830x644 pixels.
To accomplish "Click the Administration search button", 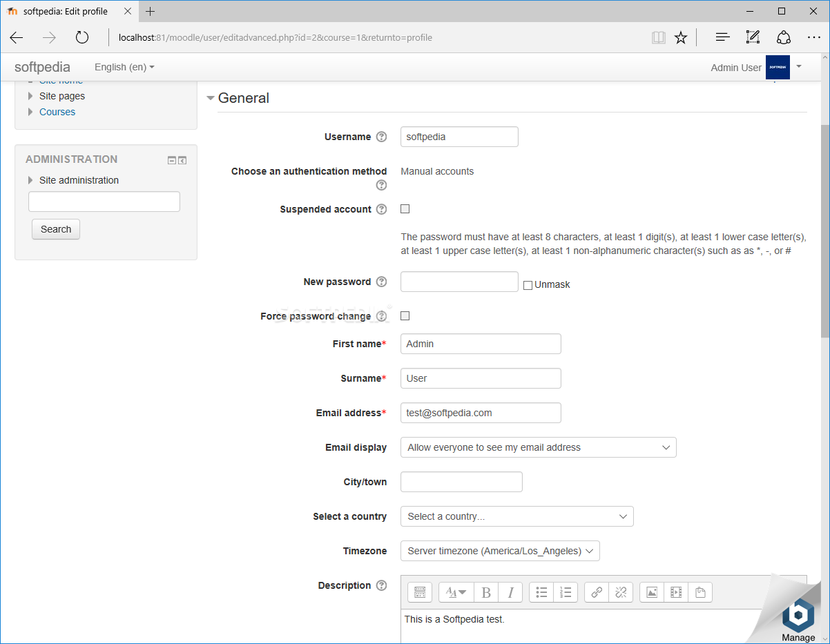I will [56, 229].
